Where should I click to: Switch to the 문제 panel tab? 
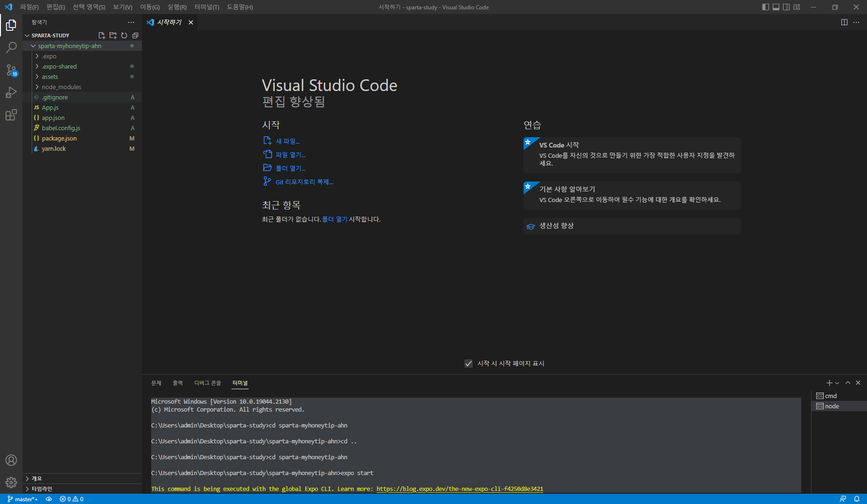[156, 383]
